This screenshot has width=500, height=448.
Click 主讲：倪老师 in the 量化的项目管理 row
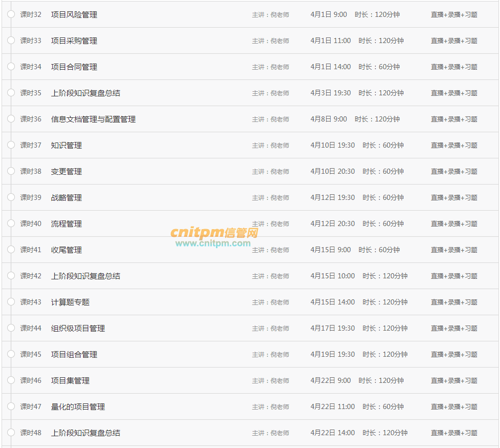[x=270, y=407]
